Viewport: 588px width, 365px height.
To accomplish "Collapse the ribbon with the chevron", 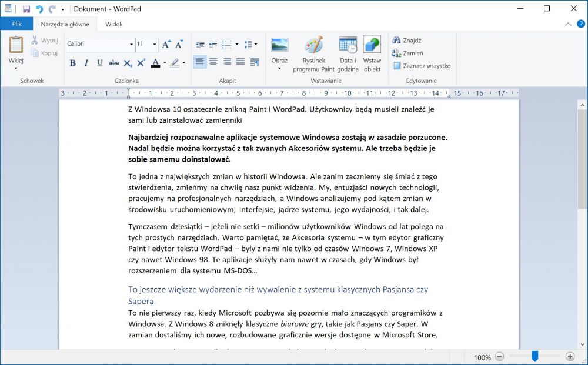I will pyautogui.click(x=568, y=24).
